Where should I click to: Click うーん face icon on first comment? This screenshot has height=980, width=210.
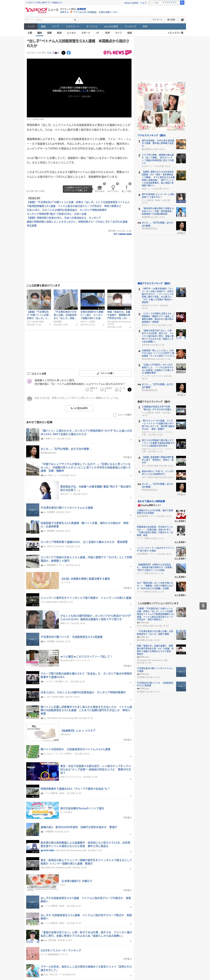[x=117, y=390]
